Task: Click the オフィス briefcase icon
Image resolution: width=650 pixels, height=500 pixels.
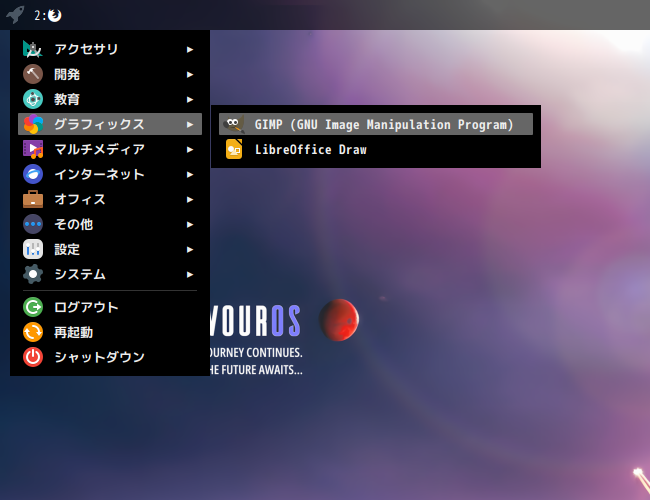Action: pos(33,199)
